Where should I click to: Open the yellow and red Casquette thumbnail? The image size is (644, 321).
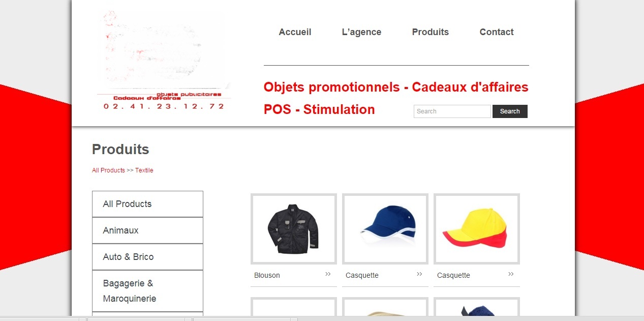pyautogui.click(x=477, y=229)
